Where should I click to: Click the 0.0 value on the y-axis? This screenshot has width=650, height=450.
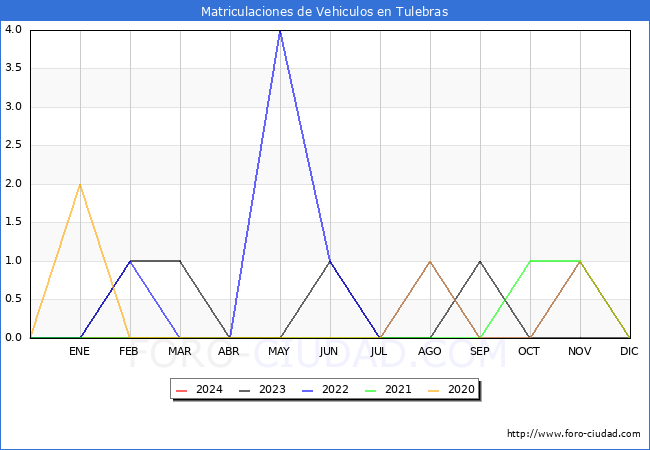13,338
